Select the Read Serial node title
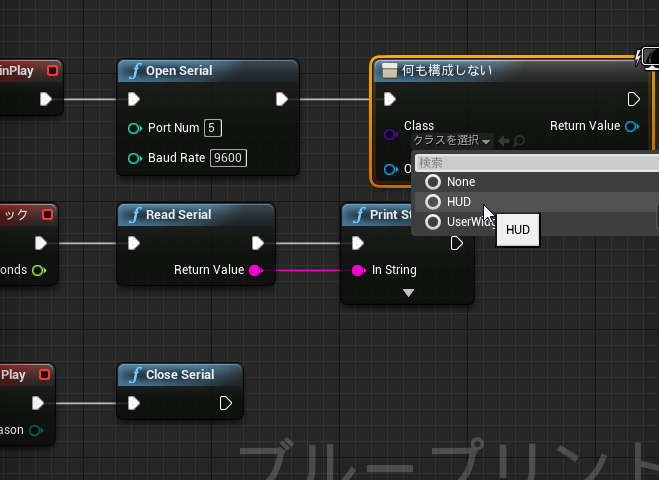 click(x=179, y=214)
